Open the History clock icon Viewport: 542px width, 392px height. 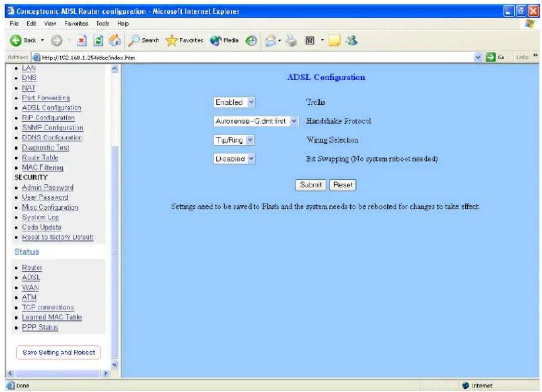252,41
